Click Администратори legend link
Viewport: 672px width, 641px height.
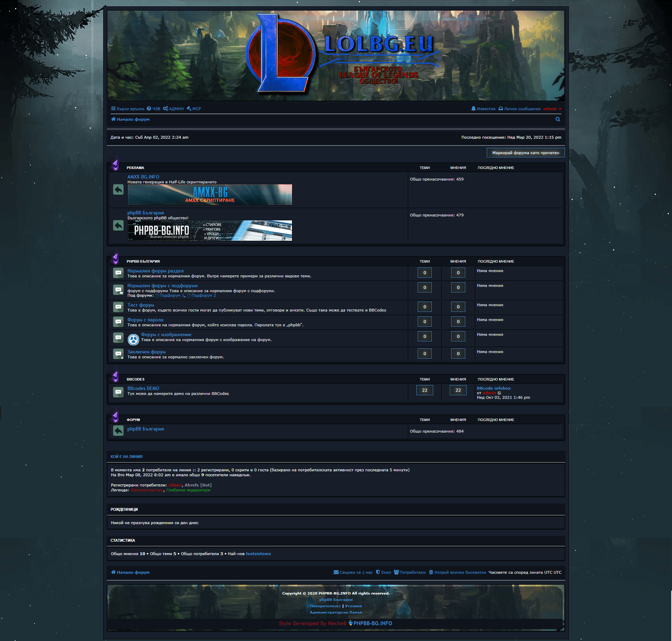coord(147,490)
